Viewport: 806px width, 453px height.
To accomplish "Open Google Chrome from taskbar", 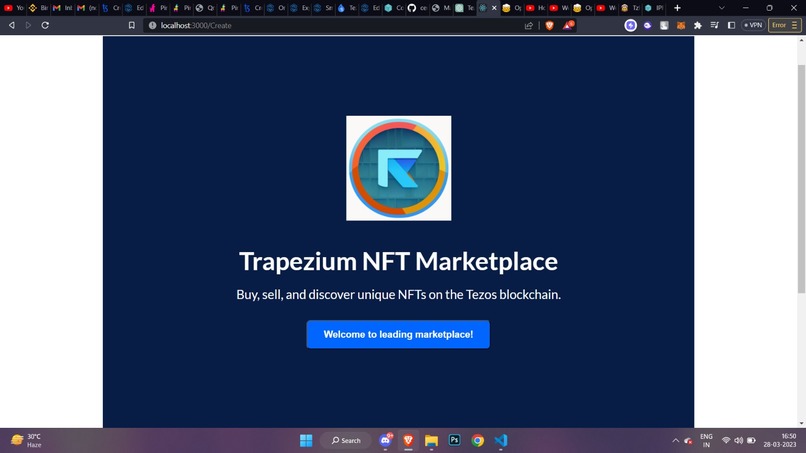I will point(478,441).
